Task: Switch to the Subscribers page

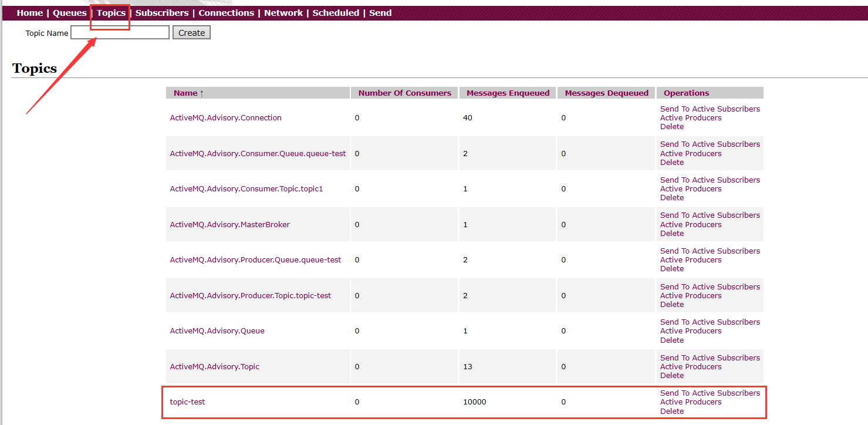Action: [162, 13]
